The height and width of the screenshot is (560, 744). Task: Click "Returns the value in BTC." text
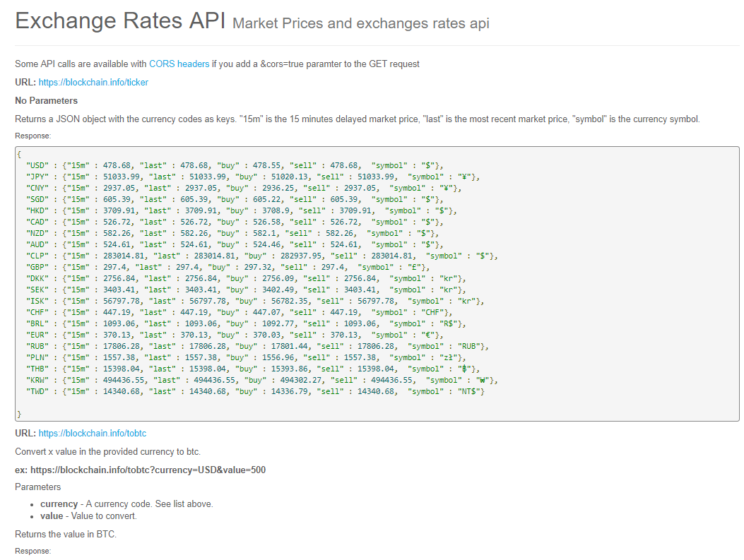[66, 535]
